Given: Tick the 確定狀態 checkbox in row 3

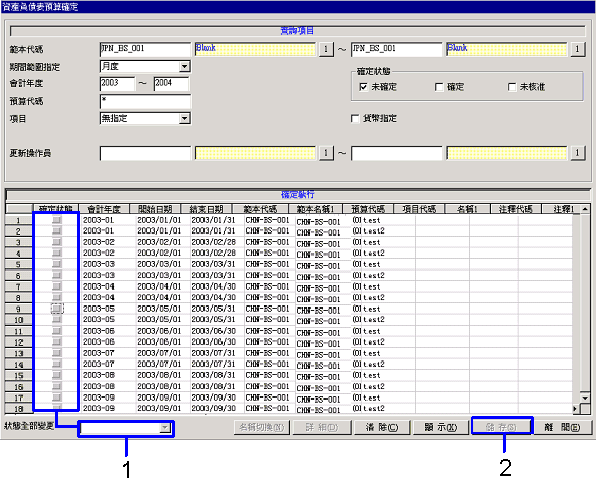Looking at the screenshot, I should coord(57,242).
